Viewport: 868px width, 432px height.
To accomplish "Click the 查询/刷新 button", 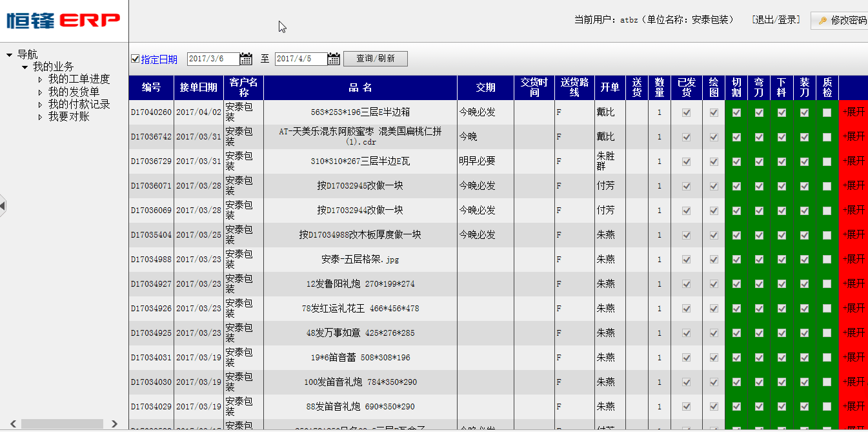I will (x=375, y=59).
